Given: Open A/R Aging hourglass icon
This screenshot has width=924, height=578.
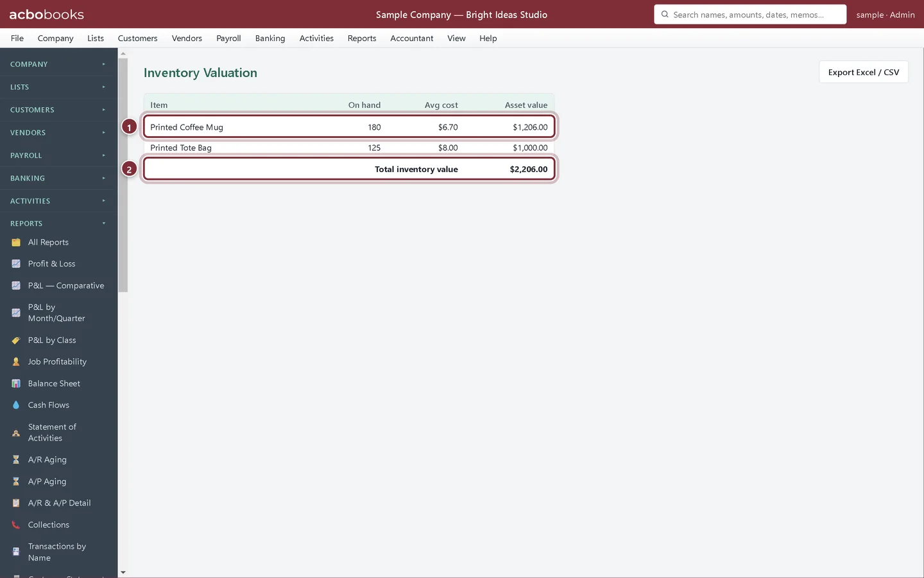Looking at the screenshot, I should point(16,460).
